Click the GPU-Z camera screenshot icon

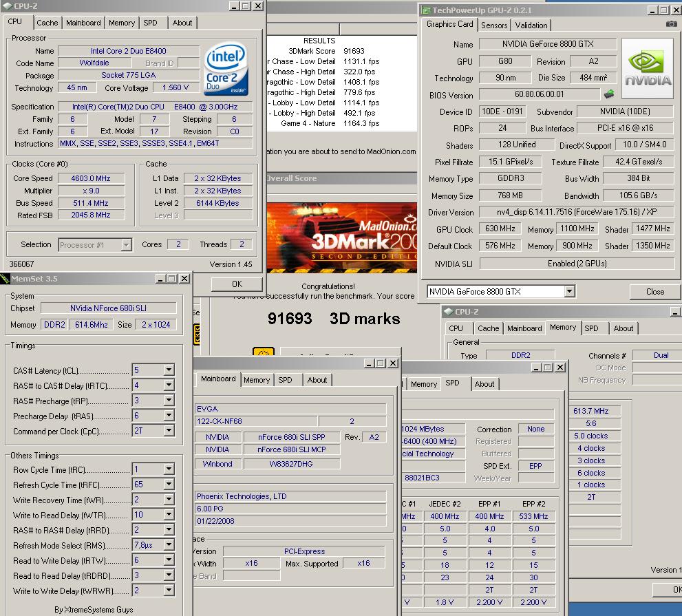pyautogui.click(x=671, y=24)
